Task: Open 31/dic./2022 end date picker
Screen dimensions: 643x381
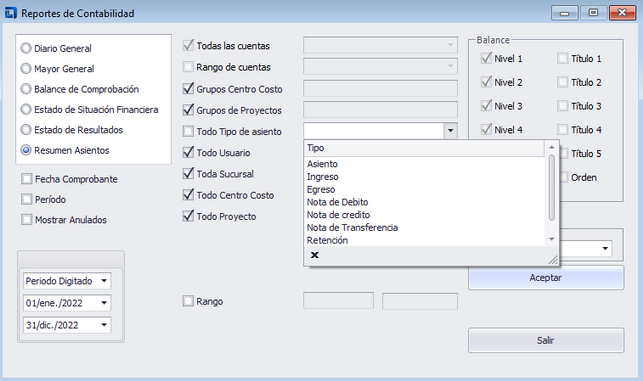Action: pos(104,325)
